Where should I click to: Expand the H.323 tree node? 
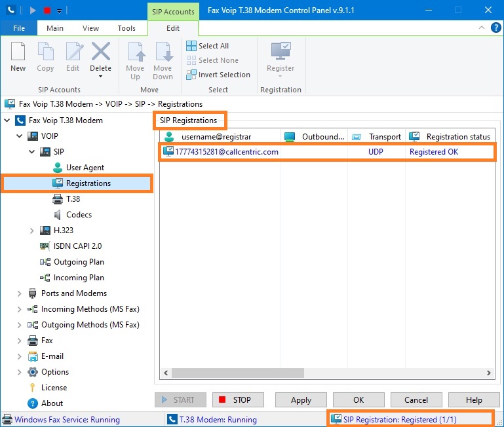point(32,231)
